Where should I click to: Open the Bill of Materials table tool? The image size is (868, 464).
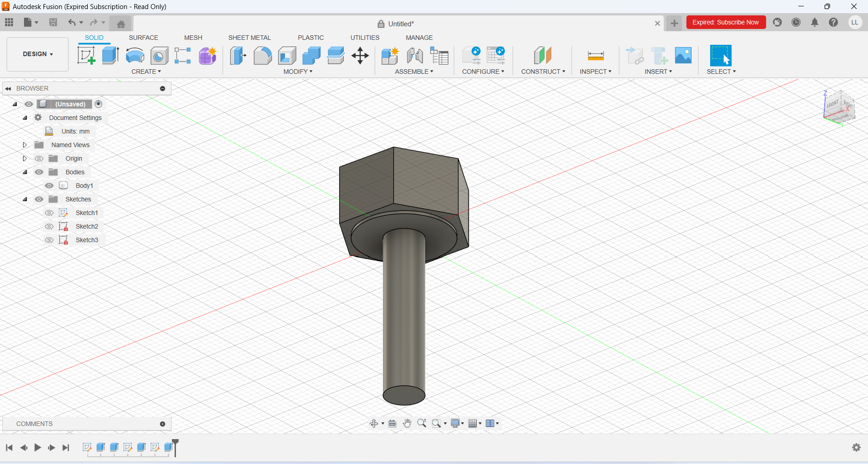(439, 56)
